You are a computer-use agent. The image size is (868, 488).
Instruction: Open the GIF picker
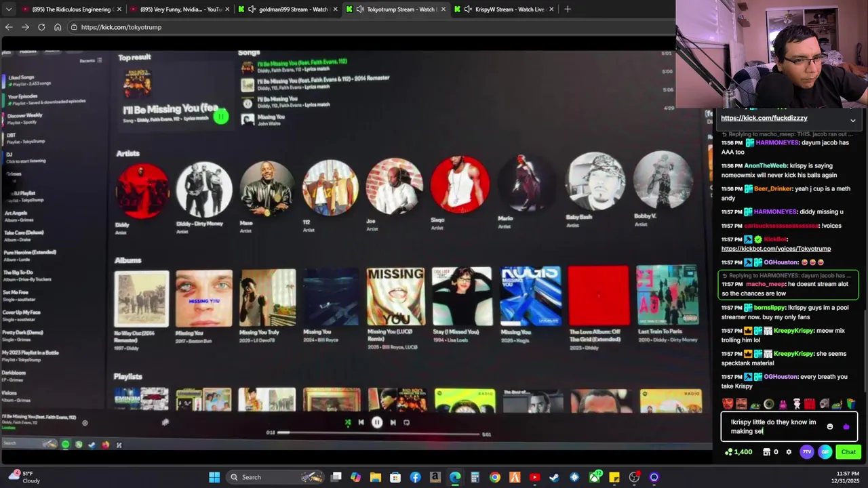[x=825, y=452]
